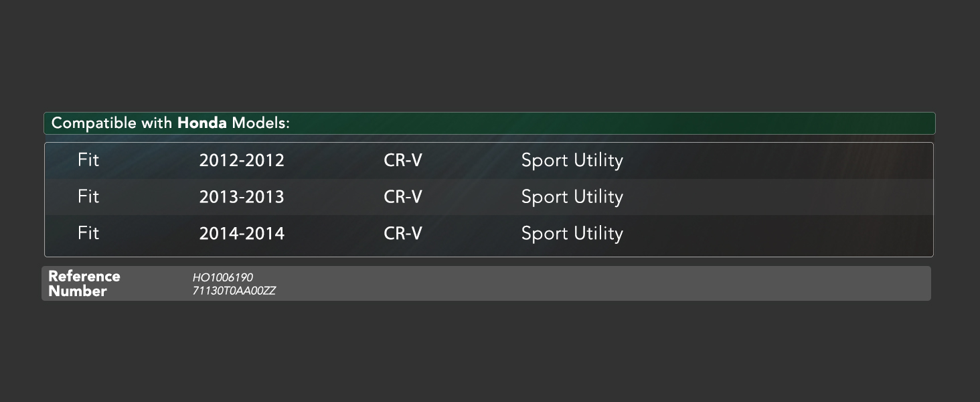
Task: Click CR-V in the 2014 row
Action: [x=403, y=233]
